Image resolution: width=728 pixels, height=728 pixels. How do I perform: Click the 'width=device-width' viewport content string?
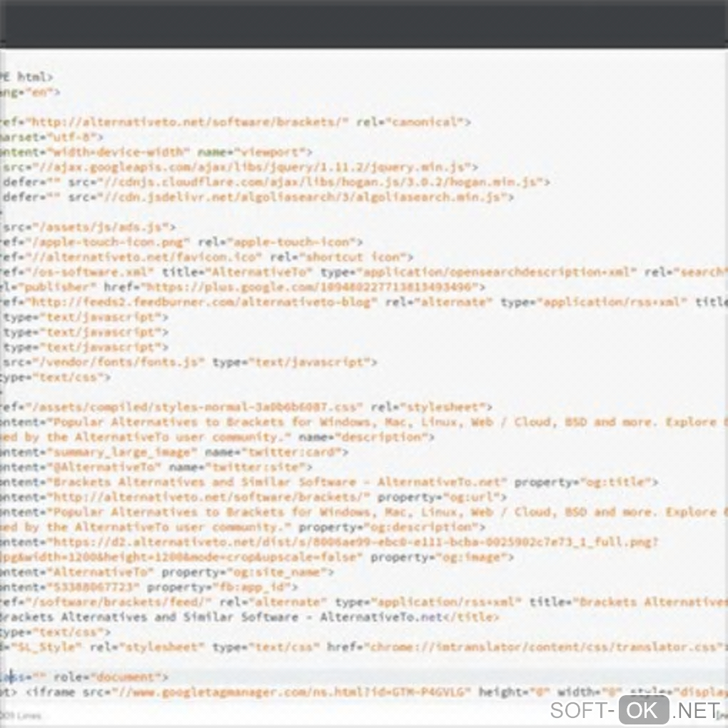point(118,152)
